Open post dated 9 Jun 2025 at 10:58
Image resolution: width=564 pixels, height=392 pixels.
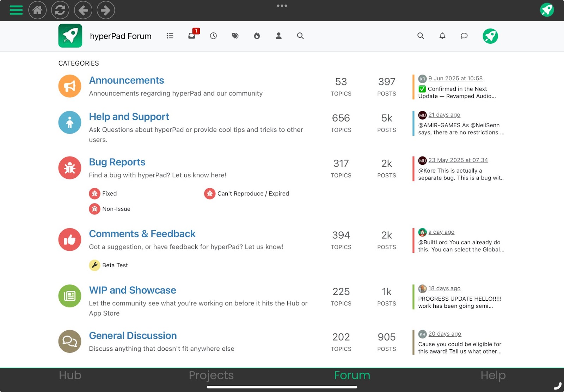point(455,78)
